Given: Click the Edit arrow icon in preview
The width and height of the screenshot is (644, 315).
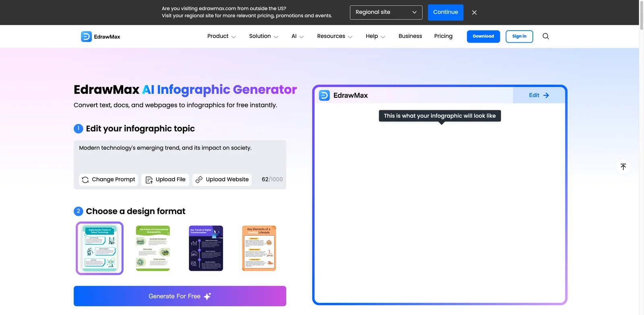Looking at the screenshot, I should (546, 95).
